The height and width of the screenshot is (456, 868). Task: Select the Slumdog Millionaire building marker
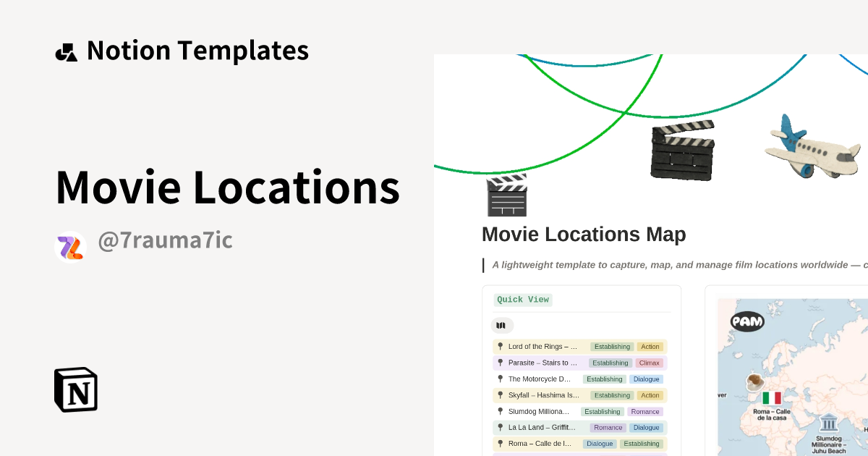tap(829, 422)
